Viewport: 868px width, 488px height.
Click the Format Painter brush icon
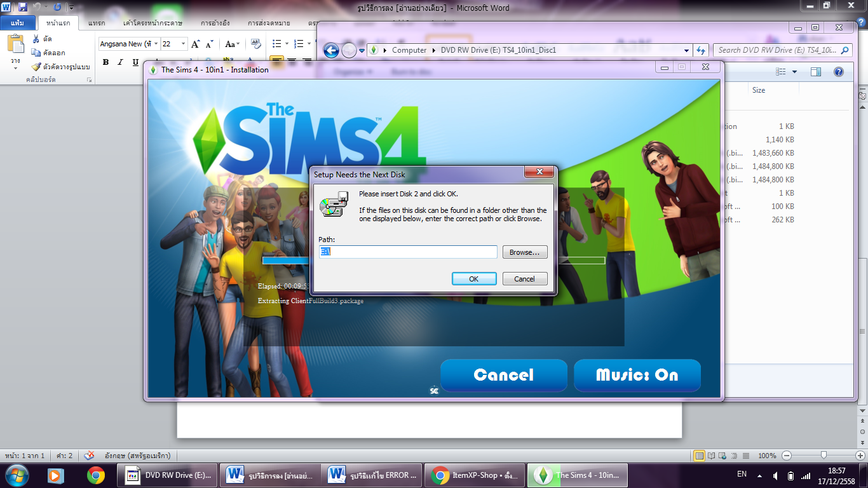[36, 67]
